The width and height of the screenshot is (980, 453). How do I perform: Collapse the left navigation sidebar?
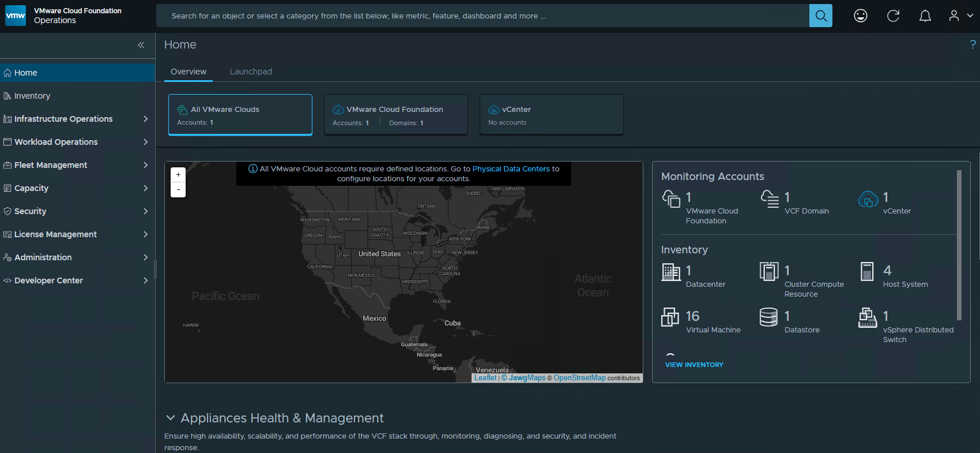141,45
